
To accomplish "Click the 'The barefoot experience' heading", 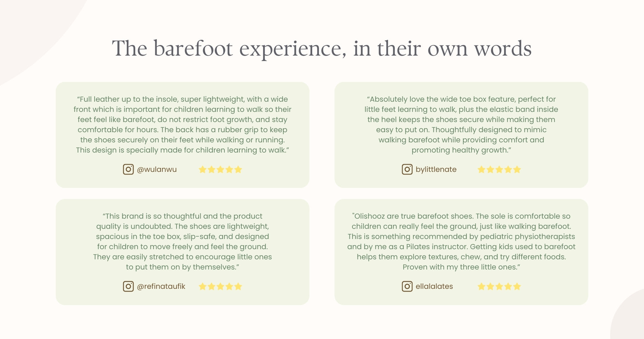I will (x=322, y=48).
